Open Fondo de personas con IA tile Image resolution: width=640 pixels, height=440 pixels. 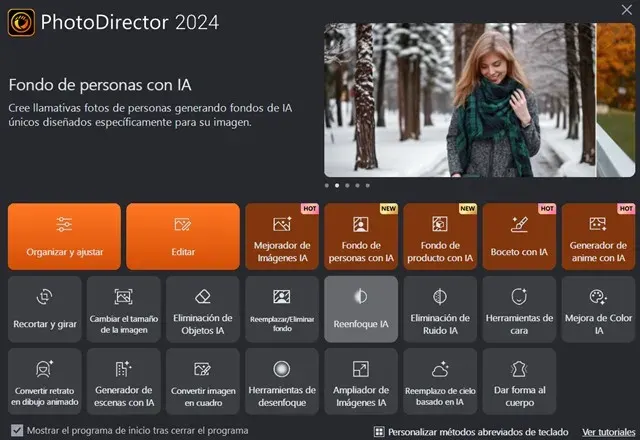pos(361,236)
